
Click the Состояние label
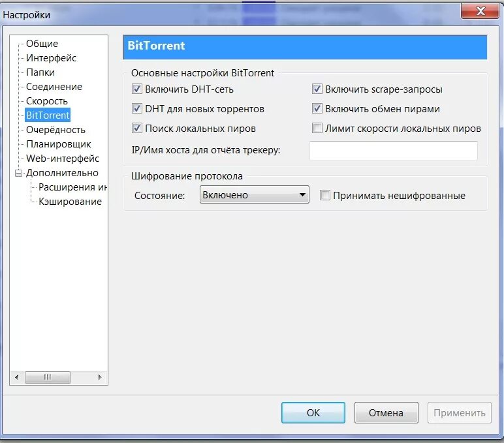tap(160, 195)
